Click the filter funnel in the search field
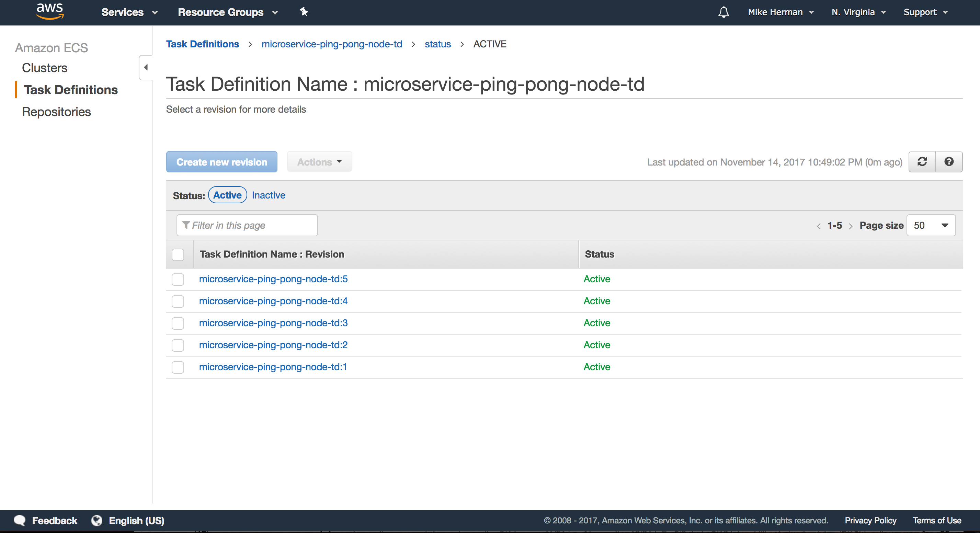The width and height of the screenshot is (980, 533). 186,225
